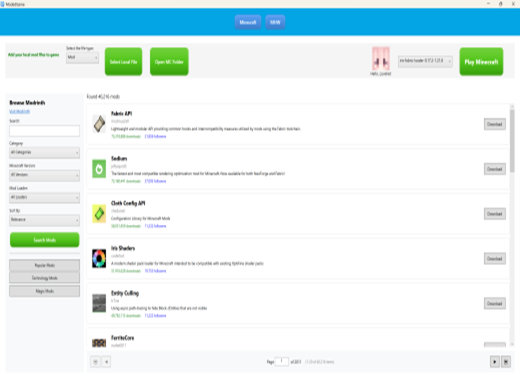
Task: Click the Fabric API mod icon
Action: (99, 124)
